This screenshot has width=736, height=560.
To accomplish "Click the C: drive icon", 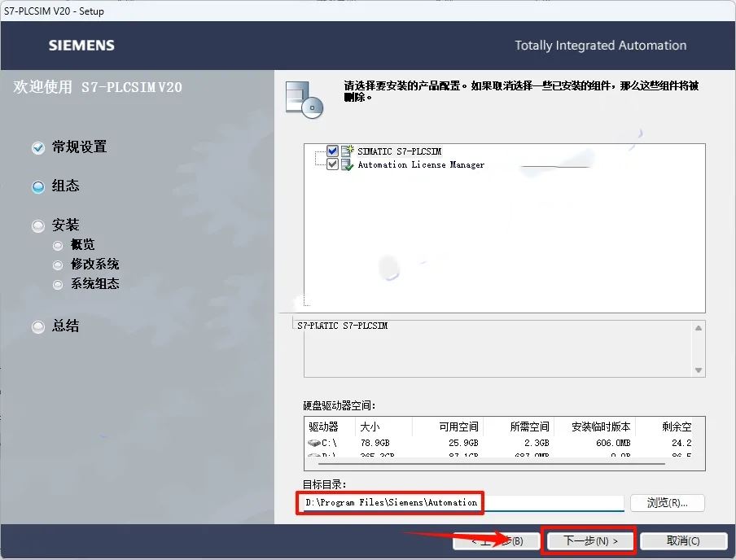I will [313, 443].
